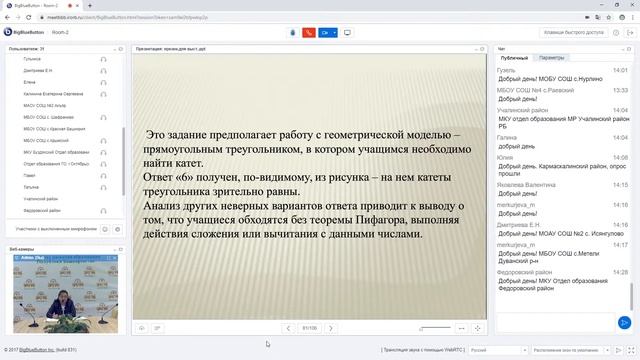Click the fit-to-page icon
640x360 pixels.
point(478,328)
